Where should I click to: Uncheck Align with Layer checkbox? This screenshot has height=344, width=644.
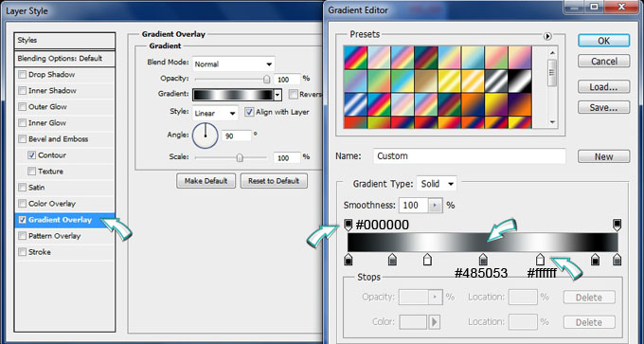pos(249,112)
